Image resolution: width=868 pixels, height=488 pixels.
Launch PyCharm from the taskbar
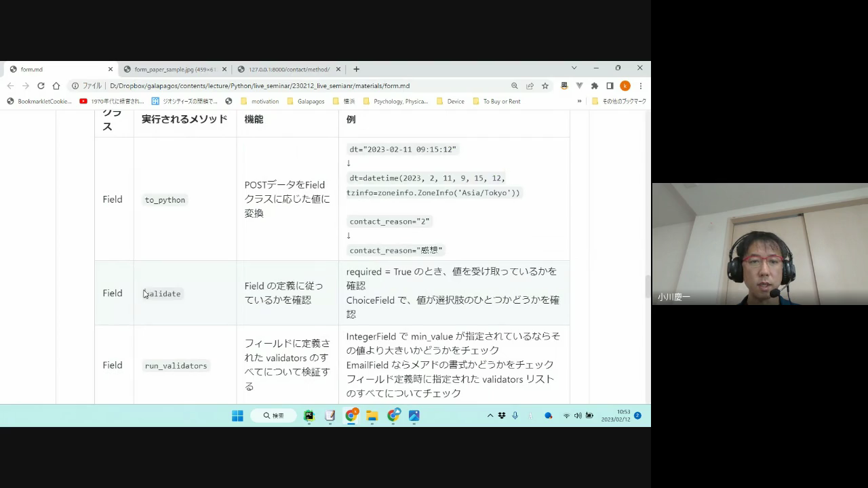click(309, 415)
